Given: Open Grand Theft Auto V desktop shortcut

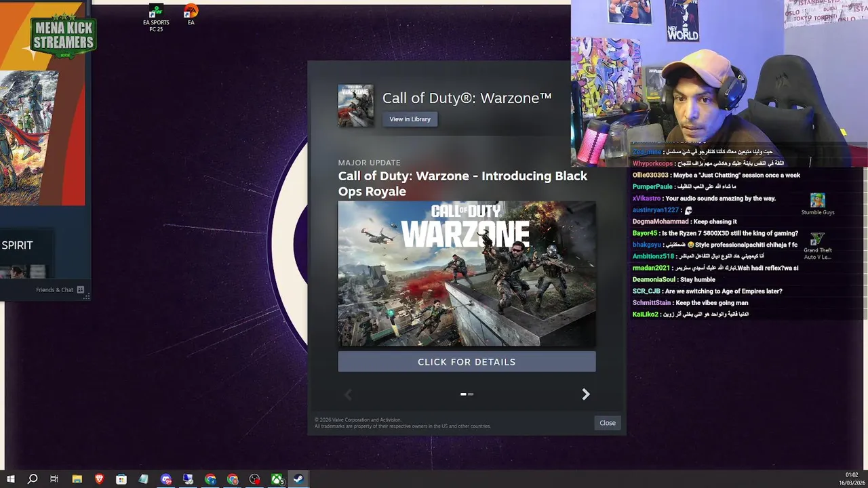Looking at the screenshot, I should 818,246.
